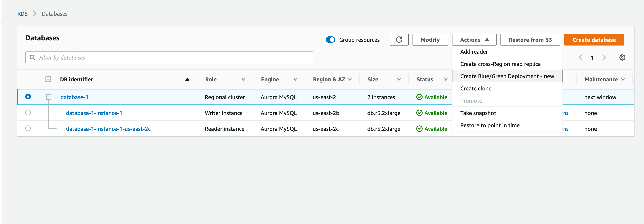The image size is (644, 224).
Task: Click the refresh databases icon button
Action: click(x=399, y=40)
